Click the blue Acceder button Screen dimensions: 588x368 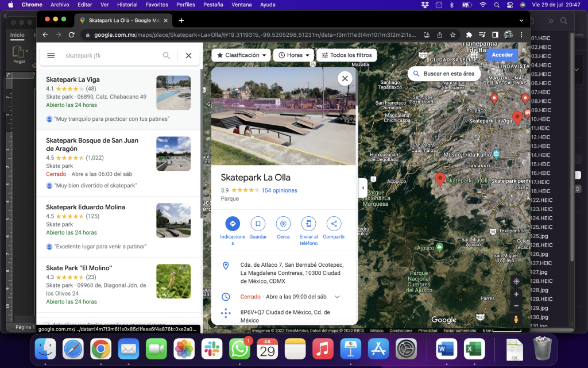tap(502, 55)
